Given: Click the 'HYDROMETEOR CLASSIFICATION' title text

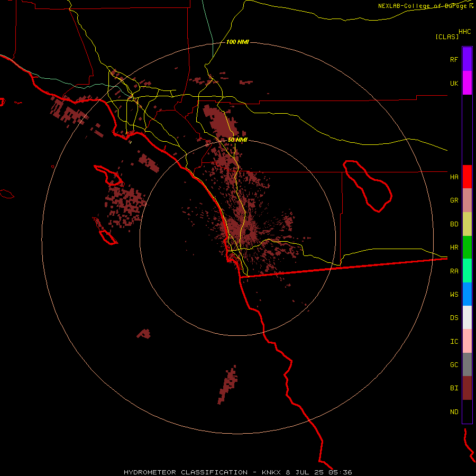Looking at the screenshot, I should coord(186,472).
